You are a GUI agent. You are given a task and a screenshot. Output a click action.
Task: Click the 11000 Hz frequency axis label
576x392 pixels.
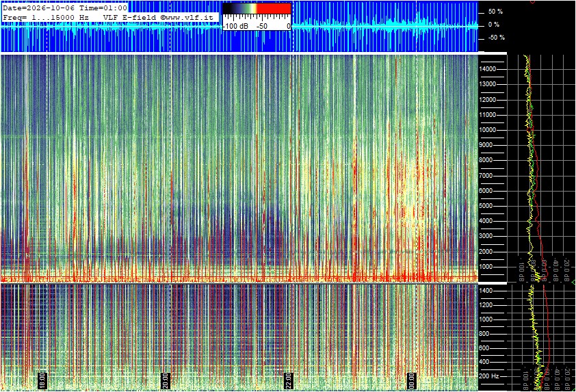pyautogui.click(x=487, y=115)
